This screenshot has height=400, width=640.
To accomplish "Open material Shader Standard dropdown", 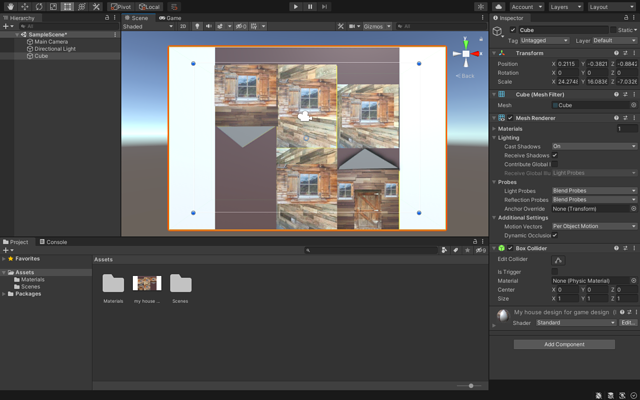I will pos(576,322).
